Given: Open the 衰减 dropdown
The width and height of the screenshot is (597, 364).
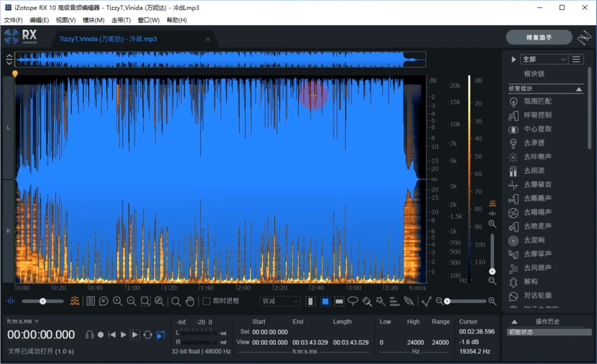Looking at the screenshot, I should click(x=280, y=301).
